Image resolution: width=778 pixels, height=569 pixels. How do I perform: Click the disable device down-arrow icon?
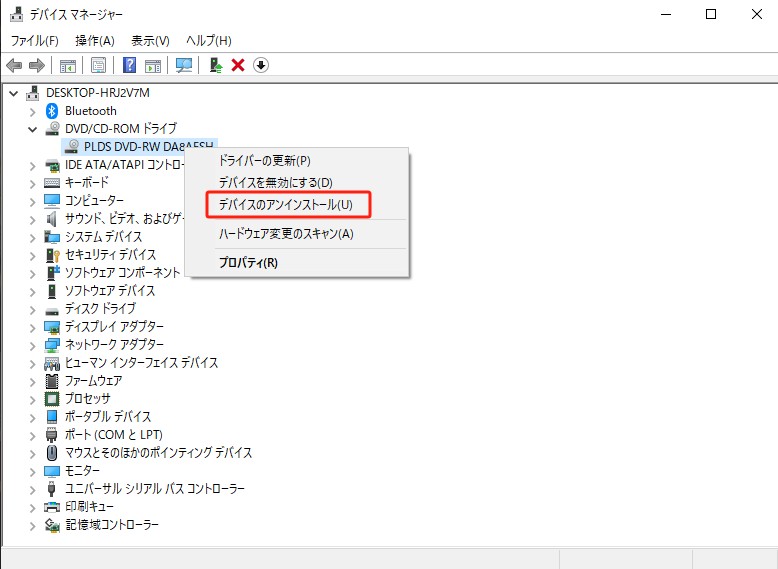pyautogui.click(x=261, y=65)
